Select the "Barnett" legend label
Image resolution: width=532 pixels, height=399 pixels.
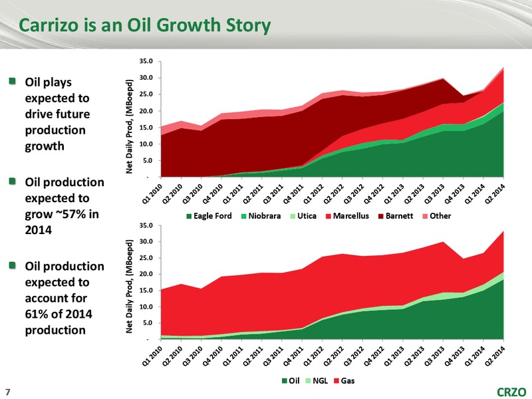point(400,216)
